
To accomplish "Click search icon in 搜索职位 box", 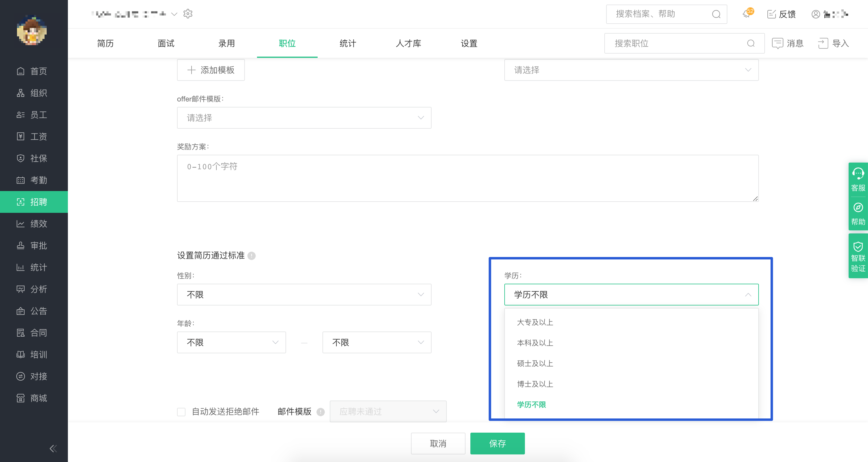I will pyautogui.click(x=751, y=43).
